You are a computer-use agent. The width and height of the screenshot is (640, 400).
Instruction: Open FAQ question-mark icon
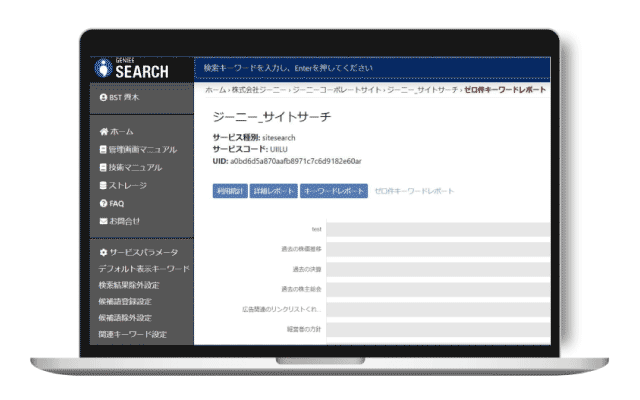pos(103,203)
